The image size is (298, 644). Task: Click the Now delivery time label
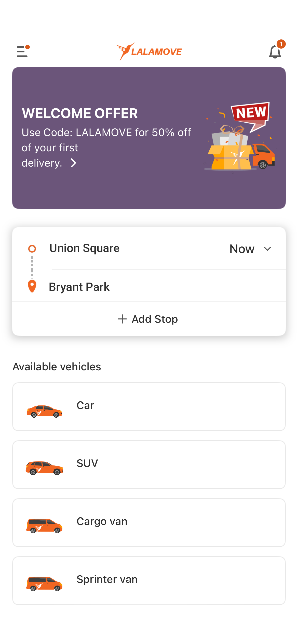[x=242, y=249]
